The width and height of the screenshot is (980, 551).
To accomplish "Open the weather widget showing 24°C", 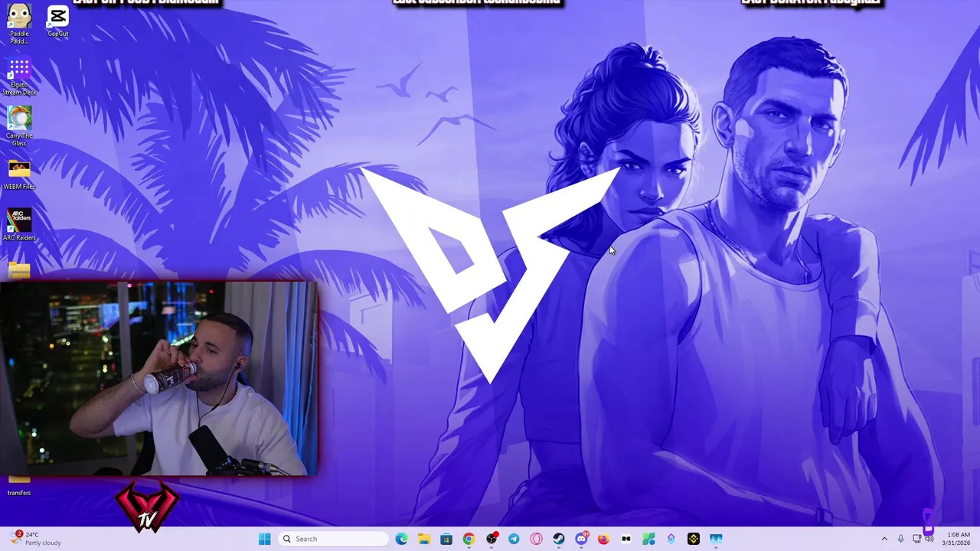I will [37, 539].
